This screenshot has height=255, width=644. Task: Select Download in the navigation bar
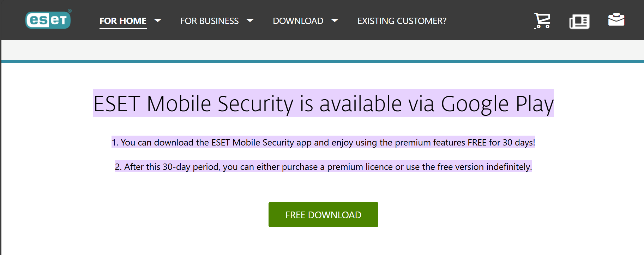click(298, 21)
